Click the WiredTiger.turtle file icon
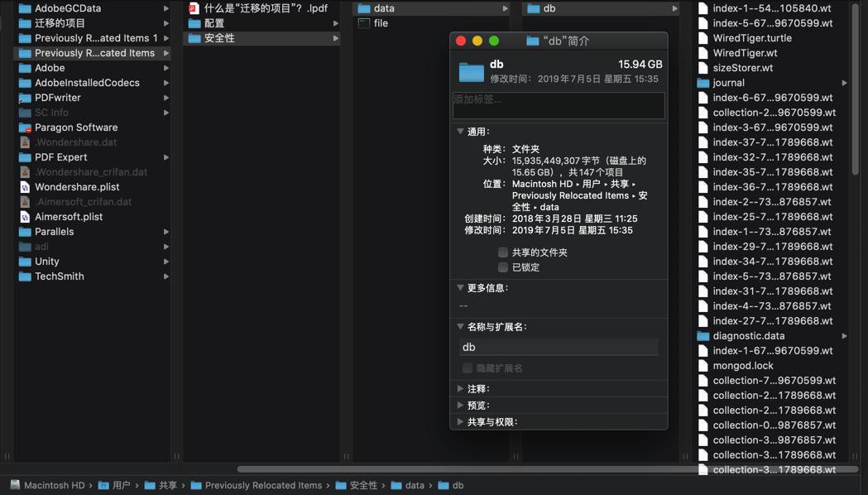Viewport: 868px width, 495px height. tap(703, 38)
